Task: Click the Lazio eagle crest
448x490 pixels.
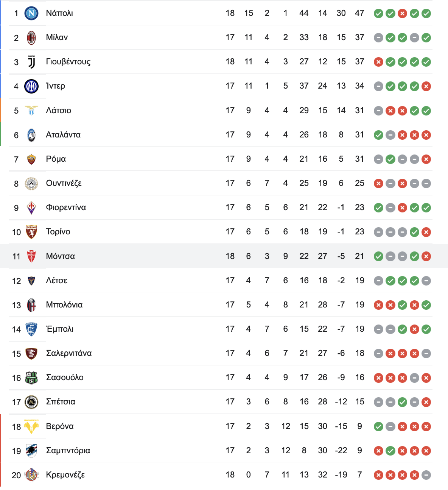Action: (31, 110)
